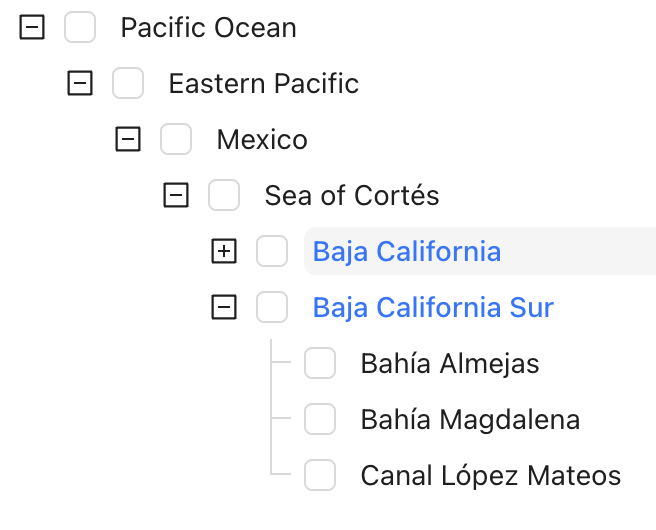
Task: Check the Sea of Cortés checkbox
Action: coord(224,196)
